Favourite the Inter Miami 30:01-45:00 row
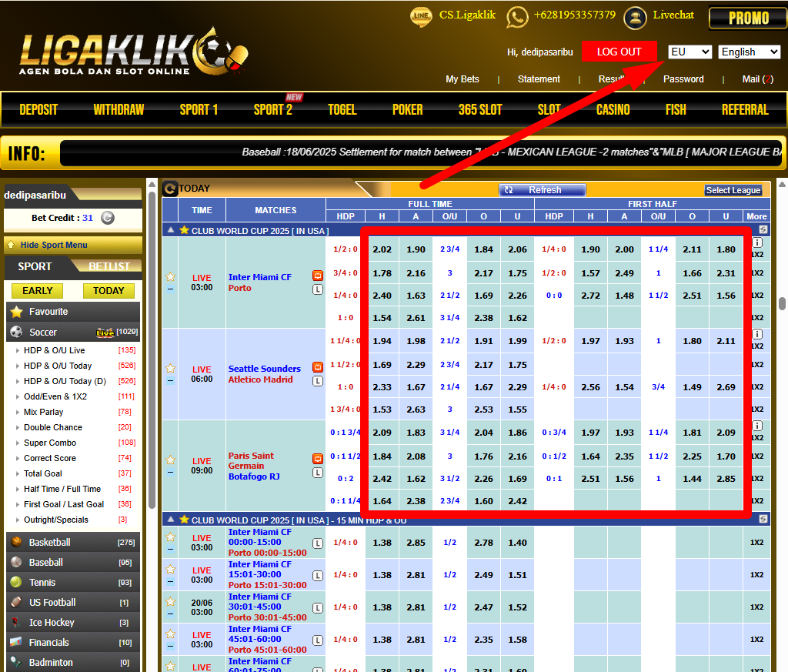This screenshot has width=788, height=672. (170, 601)
